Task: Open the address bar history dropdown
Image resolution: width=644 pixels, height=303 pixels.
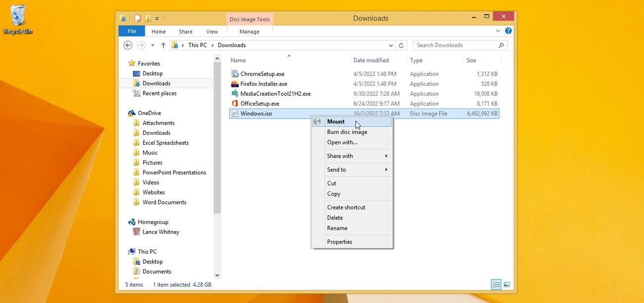Action: (x=391, y=45)
